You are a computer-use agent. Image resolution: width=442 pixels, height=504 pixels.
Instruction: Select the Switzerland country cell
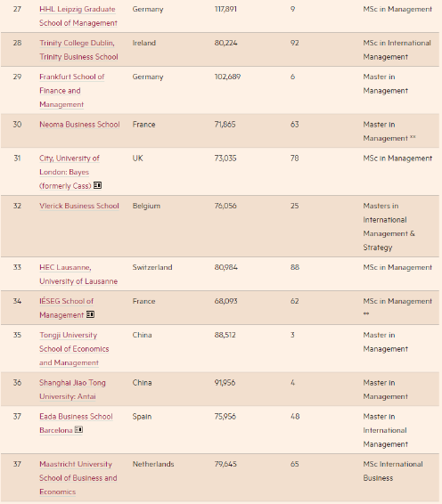[x=152, y=267]
